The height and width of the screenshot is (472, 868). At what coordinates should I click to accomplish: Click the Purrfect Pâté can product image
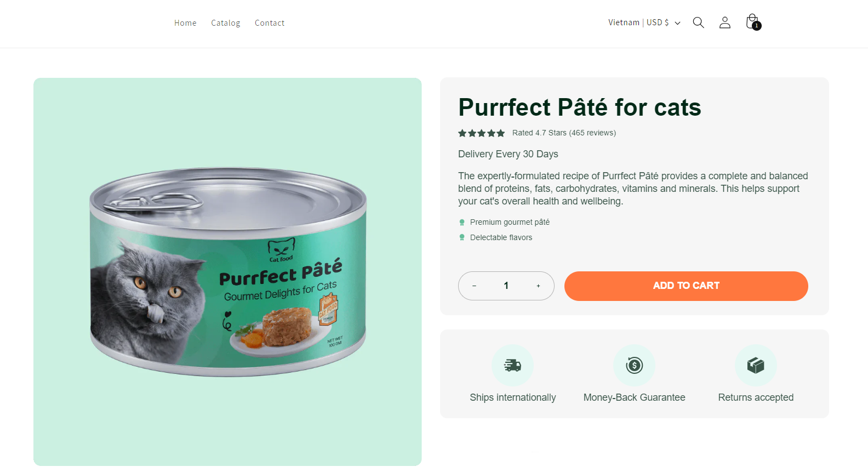pyautogui.click(x=227, y=271)
